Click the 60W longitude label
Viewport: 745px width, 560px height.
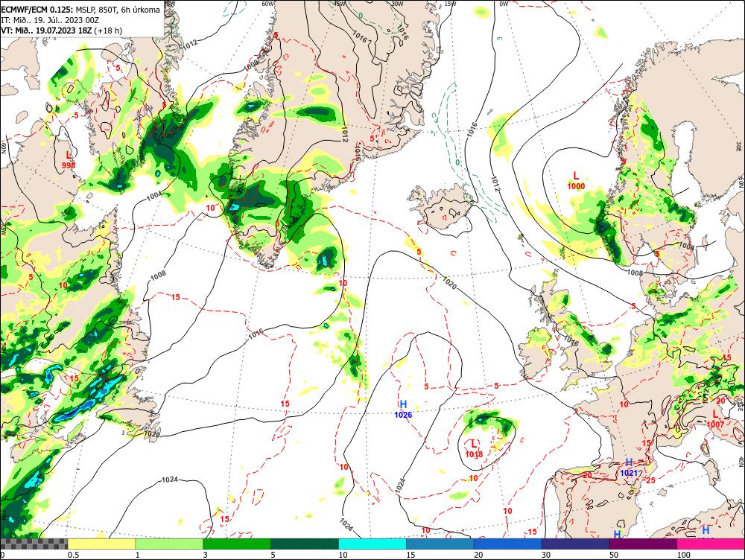coord(268,4)
